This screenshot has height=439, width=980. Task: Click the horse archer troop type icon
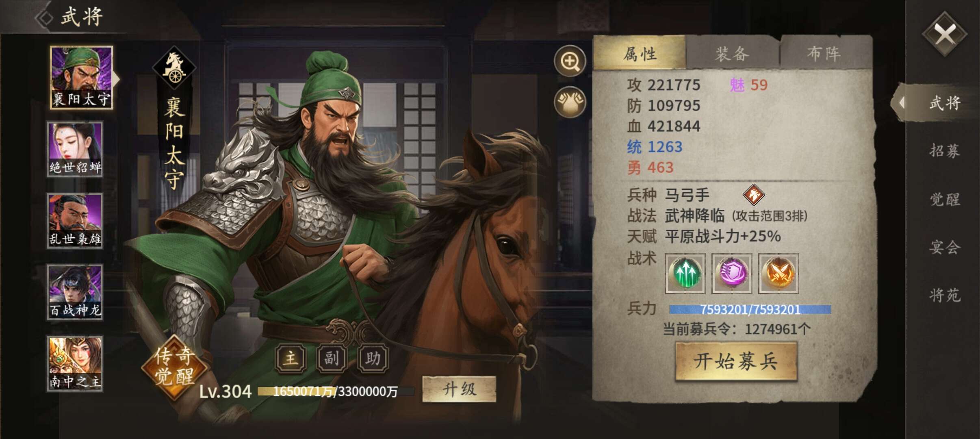click(x=754, y=195)
